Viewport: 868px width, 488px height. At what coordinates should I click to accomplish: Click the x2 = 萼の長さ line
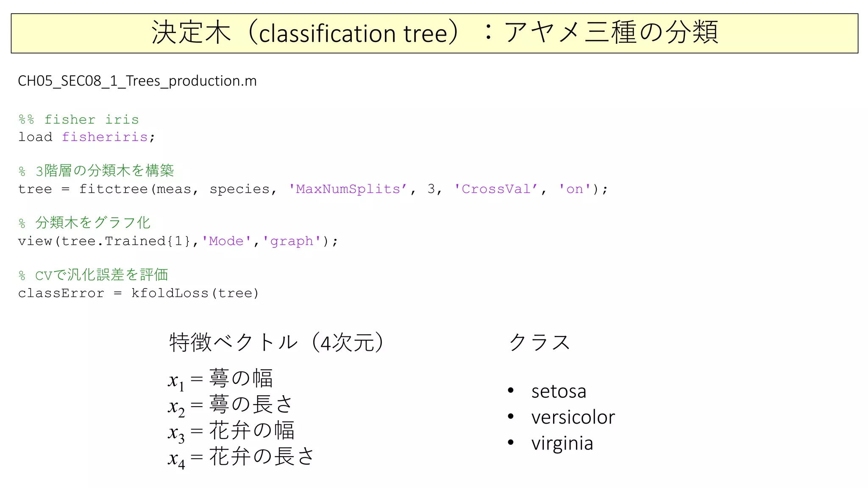231,406
